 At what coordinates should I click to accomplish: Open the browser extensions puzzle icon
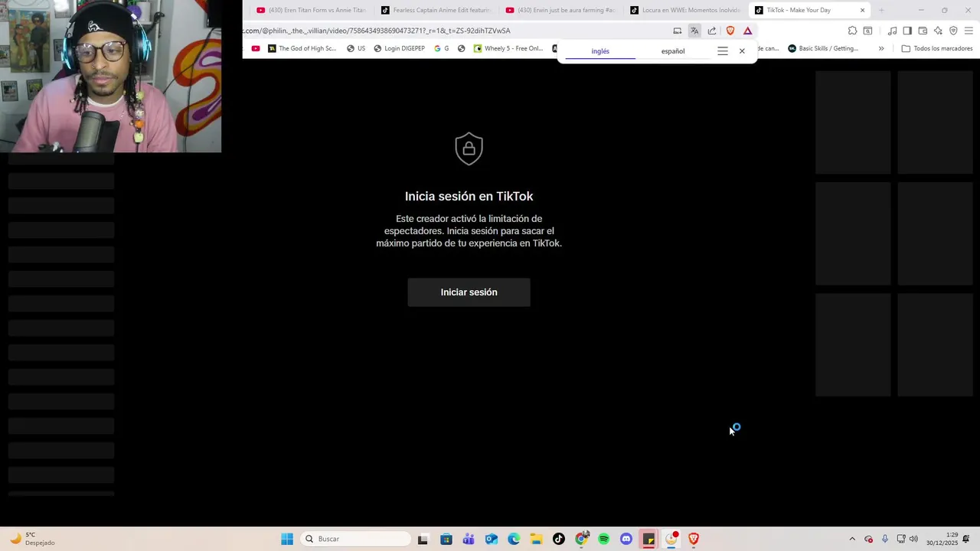[x=852, y=31]
